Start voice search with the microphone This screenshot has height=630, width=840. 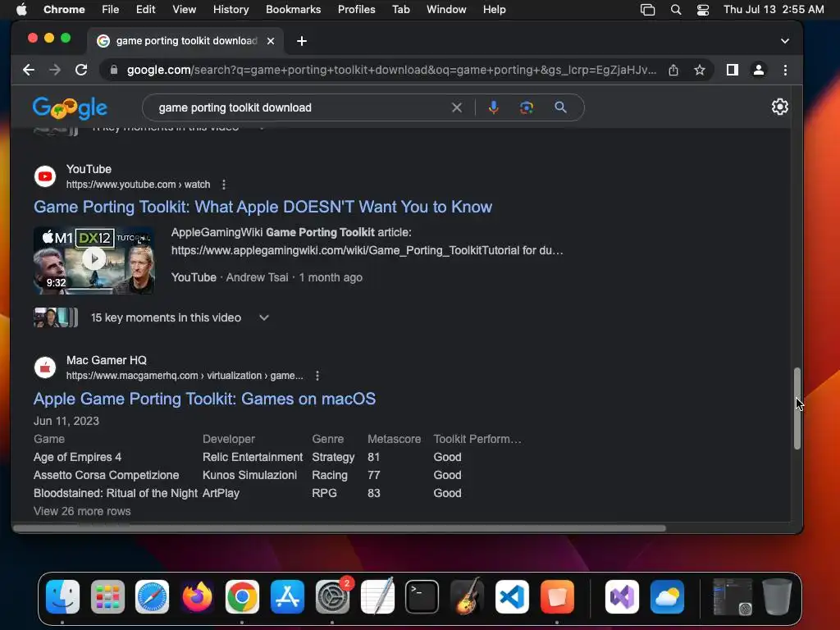click(x=493, y=107)
